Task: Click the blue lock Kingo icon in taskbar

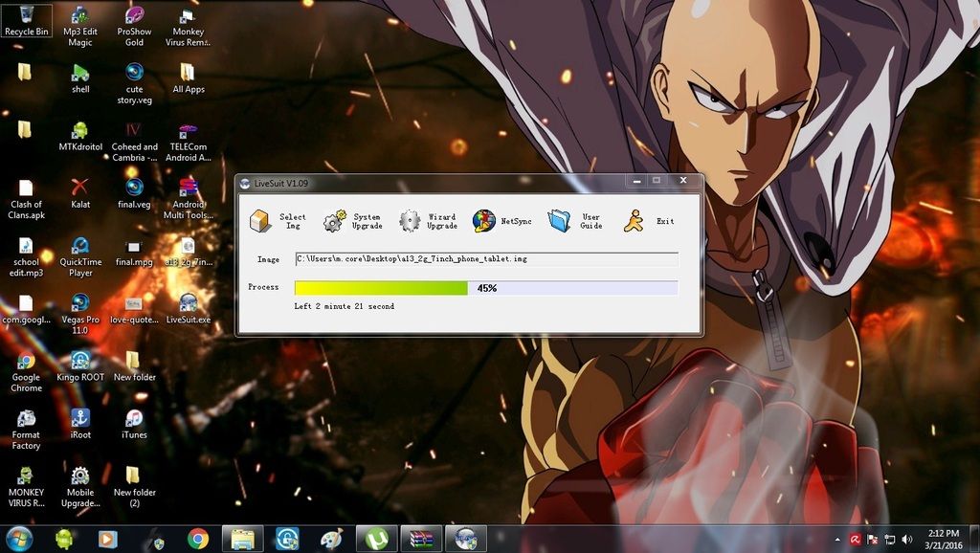Action: point(287,539)
